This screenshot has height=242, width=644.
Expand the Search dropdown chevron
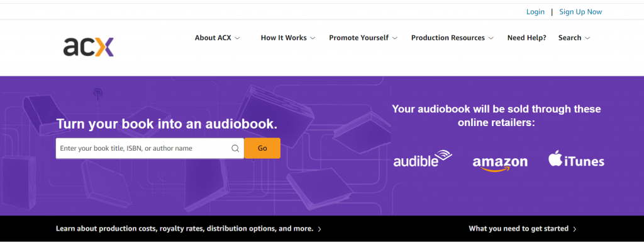587,38
